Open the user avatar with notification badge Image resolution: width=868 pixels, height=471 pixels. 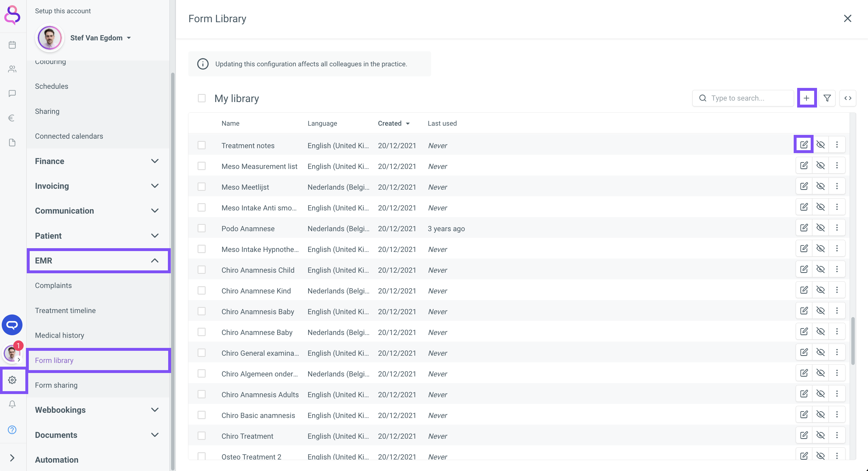[x=12, y=353]
